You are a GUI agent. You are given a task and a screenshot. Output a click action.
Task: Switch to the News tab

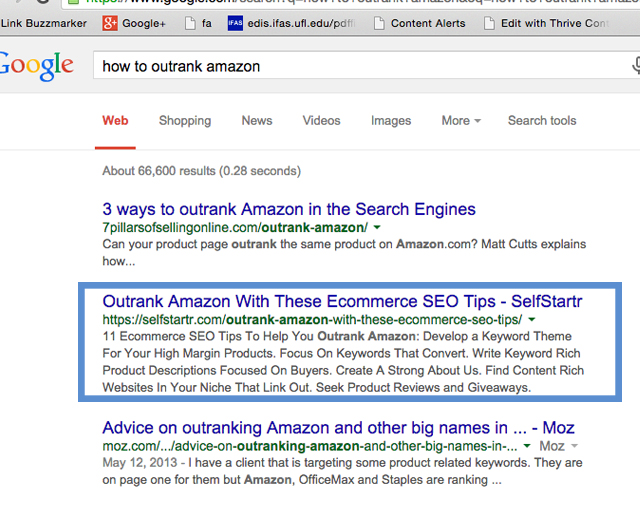point(257,121)
